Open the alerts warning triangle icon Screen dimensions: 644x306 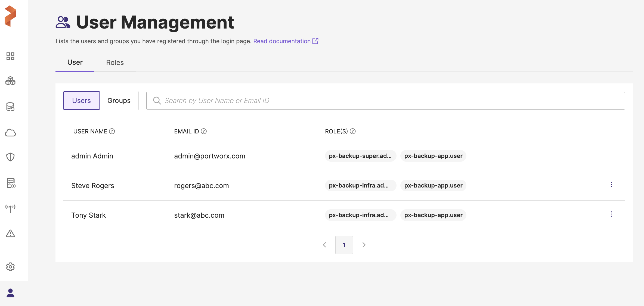10,233
